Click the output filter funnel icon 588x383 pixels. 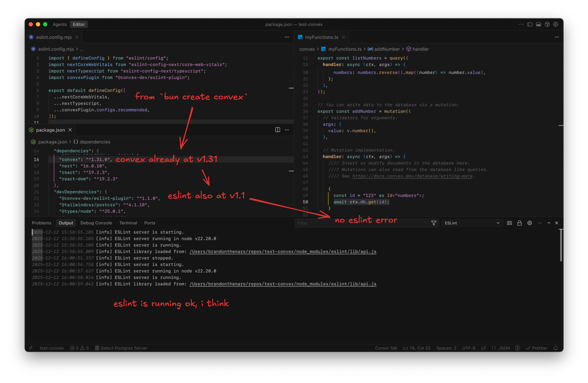click(433, 223)
